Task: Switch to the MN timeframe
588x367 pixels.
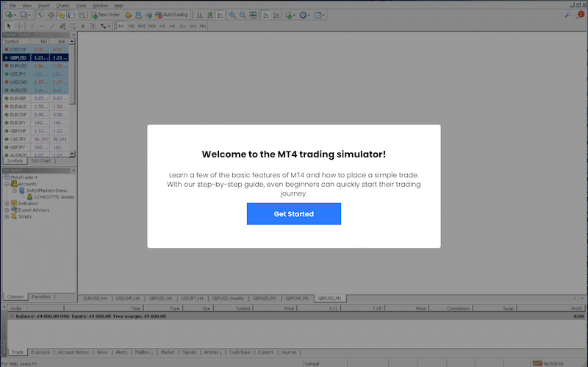Action: tap(203, 26)
